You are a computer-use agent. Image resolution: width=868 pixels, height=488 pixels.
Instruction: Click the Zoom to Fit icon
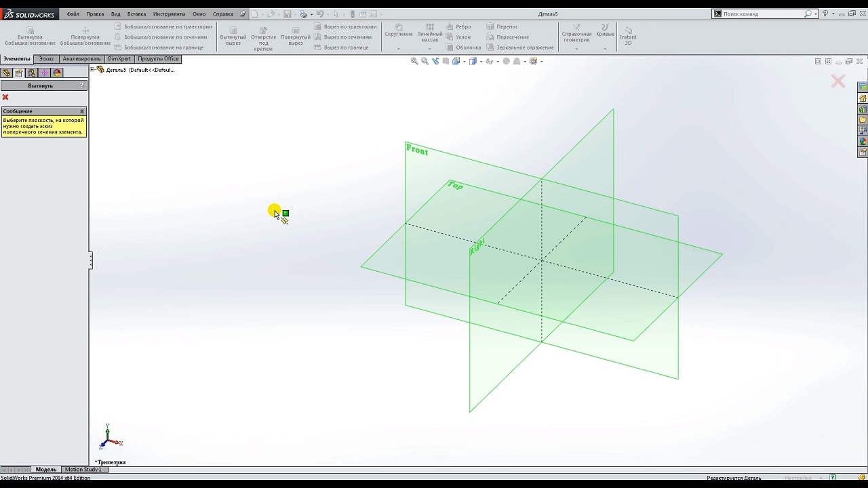point(414,61)
